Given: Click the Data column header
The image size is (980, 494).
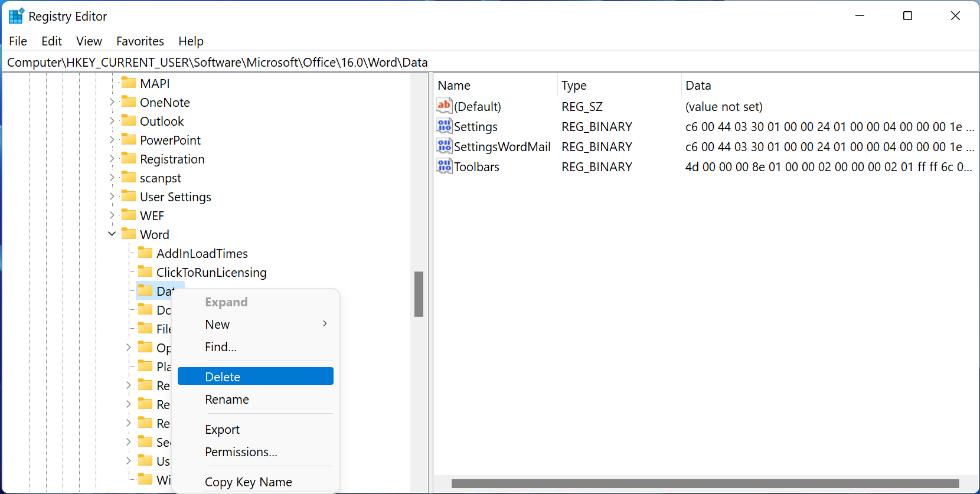Looking at the screenshot, I should [x=829, y=86].
